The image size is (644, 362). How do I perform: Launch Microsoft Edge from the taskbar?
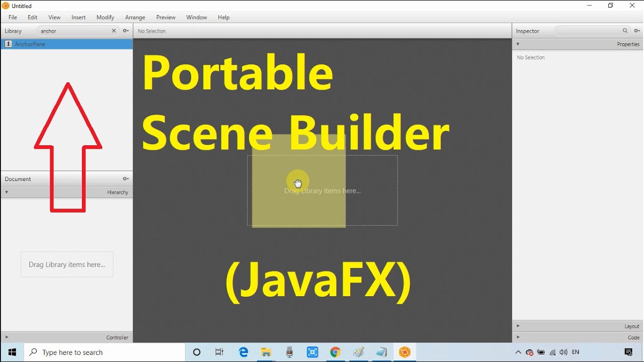[244, 352]
